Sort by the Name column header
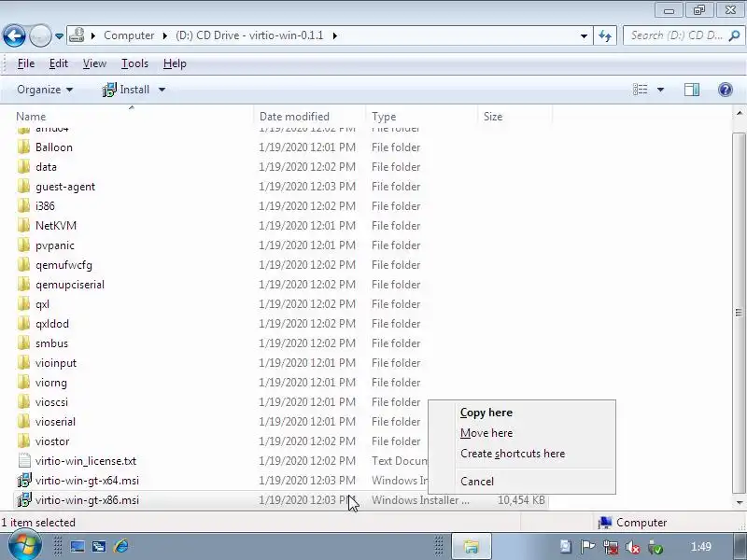The width and height of the screenshot is (747, 560). [x=31, y=117]
